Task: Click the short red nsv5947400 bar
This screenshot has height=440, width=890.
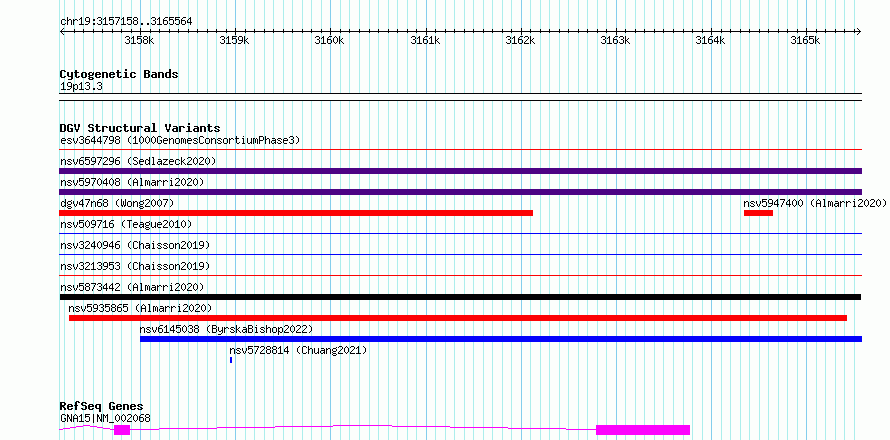Action: [758, 213]
